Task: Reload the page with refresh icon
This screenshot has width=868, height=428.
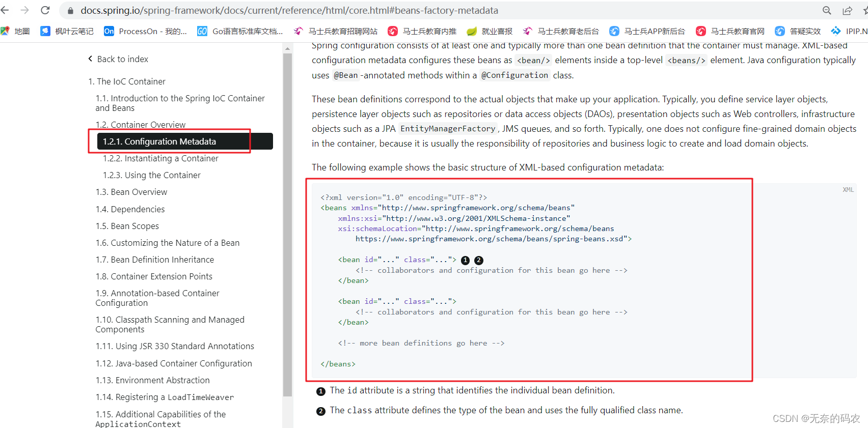Action: [45, 10]
